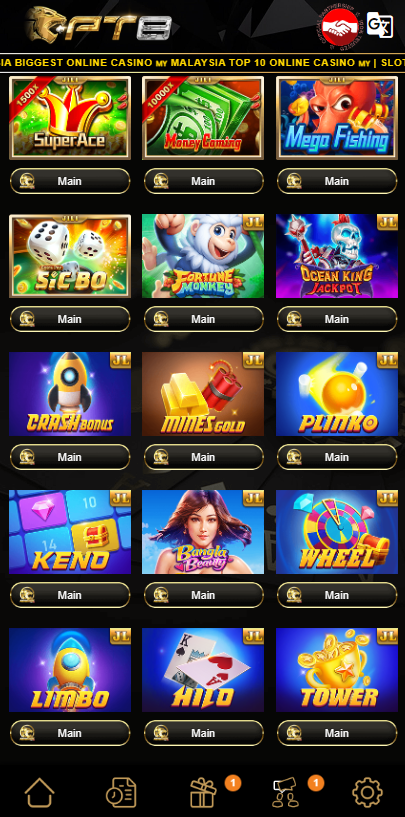Screen dimensions: 405x817
Task: Open the Crash Bonus rocket game
Action: coord(70,394)
